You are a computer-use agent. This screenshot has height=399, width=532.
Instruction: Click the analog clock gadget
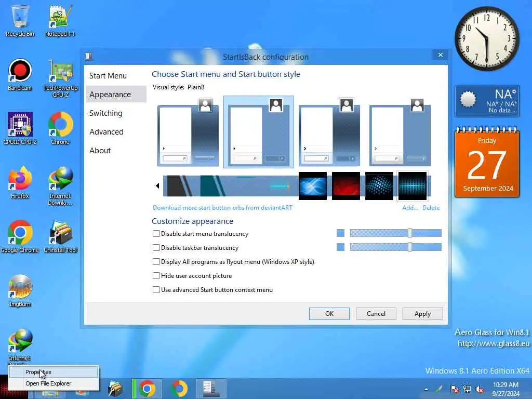click(x=487, y=38)
